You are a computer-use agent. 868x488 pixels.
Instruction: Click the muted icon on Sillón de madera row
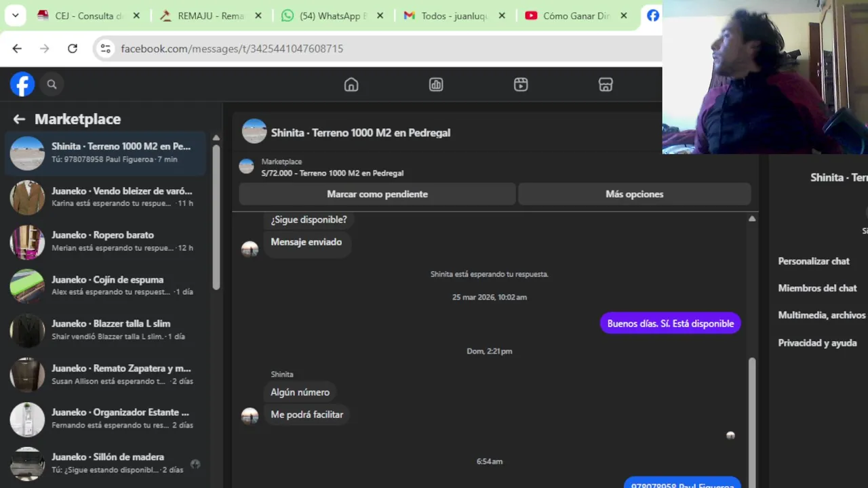coord(195,464)
